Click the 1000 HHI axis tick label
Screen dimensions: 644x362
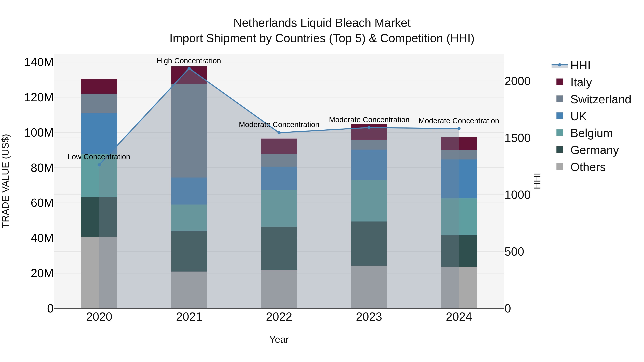(518, 195)
